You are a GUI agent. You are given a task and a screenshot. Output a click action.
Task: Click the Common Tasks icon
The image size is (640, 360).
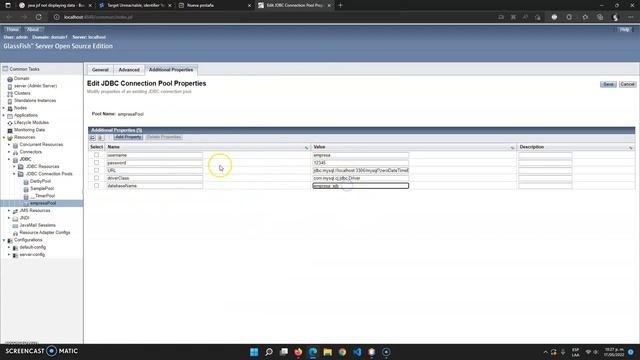pos(5,69)
